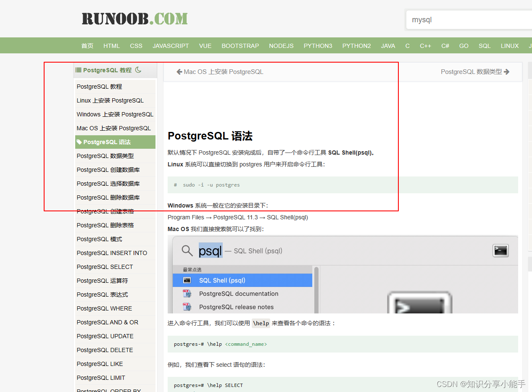Open the BOOTSTRAP navigation item
Image resolution: width=532 pixels, height=392 pixels.
[240, 46]
